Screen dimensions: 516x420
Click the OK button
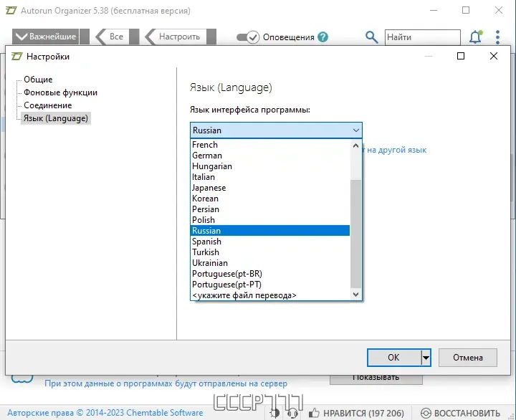tap(394, 358)
